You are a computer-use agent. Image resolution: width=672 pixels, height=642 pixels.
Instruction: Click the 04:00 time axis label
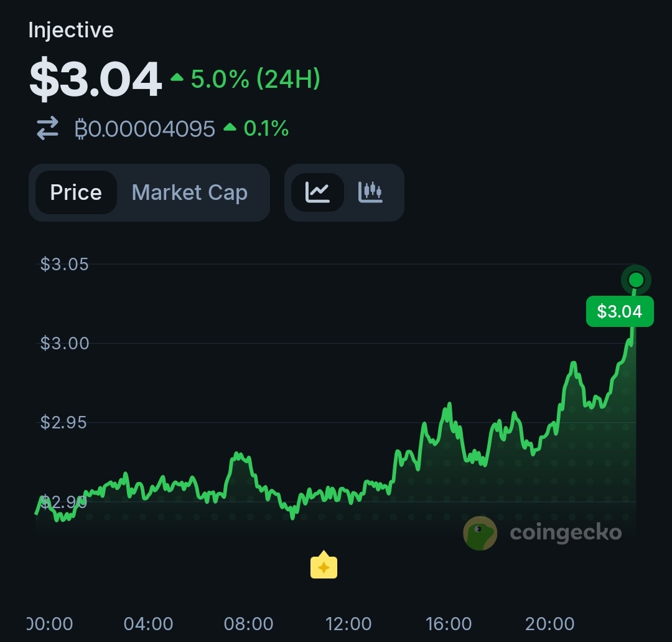point(148,623)
